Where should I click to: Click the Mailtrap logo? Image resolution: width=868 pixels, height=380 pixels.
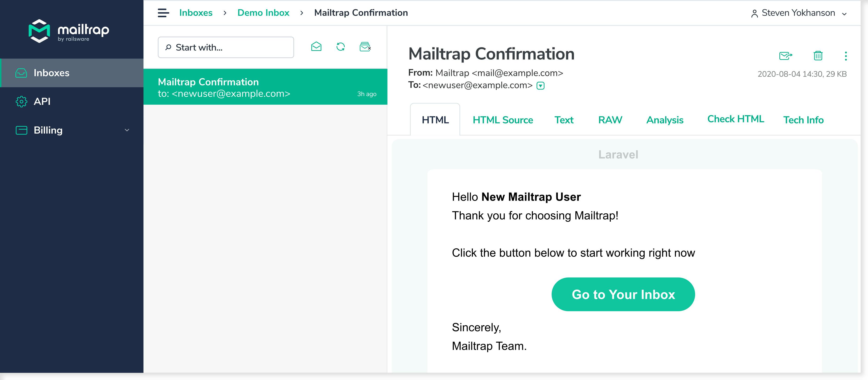(x=69, y=31)
